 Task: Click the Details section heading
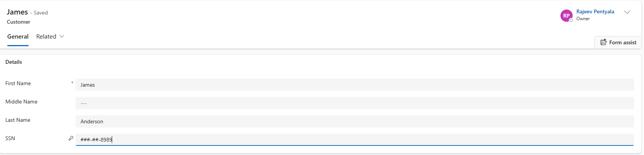click(14, 62)
